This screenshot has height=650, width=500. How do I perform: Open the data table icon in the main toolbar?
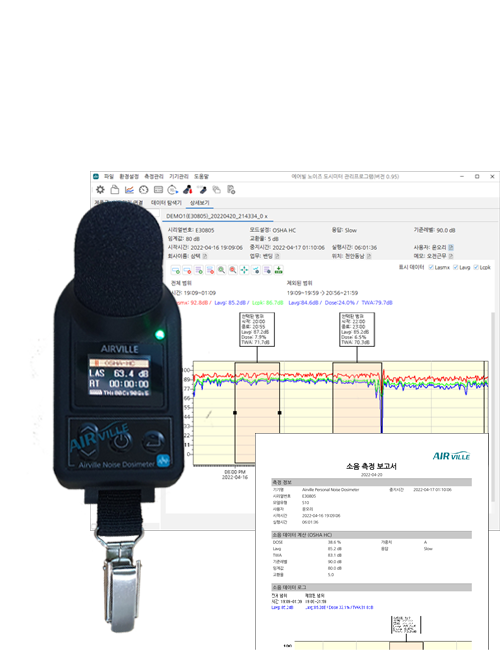click(x=158, y=189)
